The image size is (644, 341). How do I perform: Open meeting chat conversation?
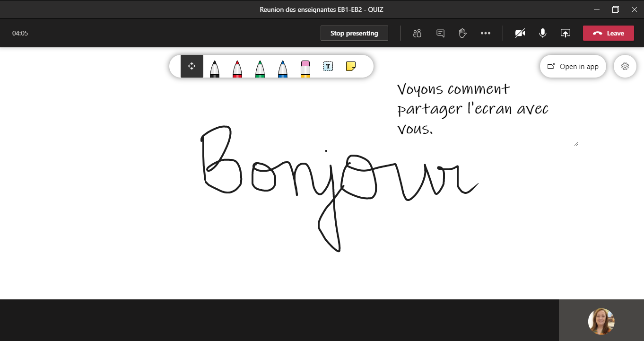(x=440, y=33)
